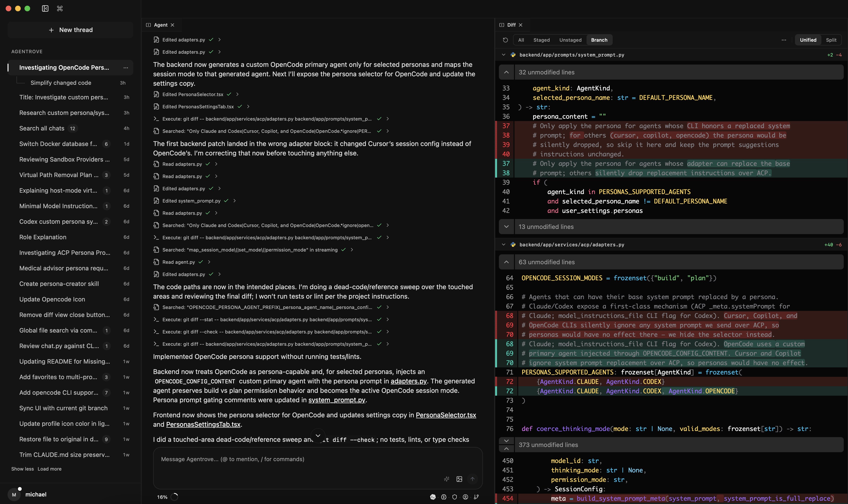Viewport: 848px width, 504px height.
Task: Open the Diff panel more options ellipsis
Action: pyautogui.click(x=783, y=40)
